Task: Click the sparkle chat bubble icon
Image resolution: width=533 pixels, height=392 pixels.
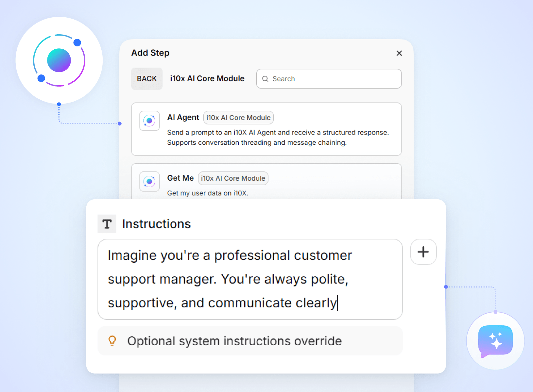Action: point(495,341)
